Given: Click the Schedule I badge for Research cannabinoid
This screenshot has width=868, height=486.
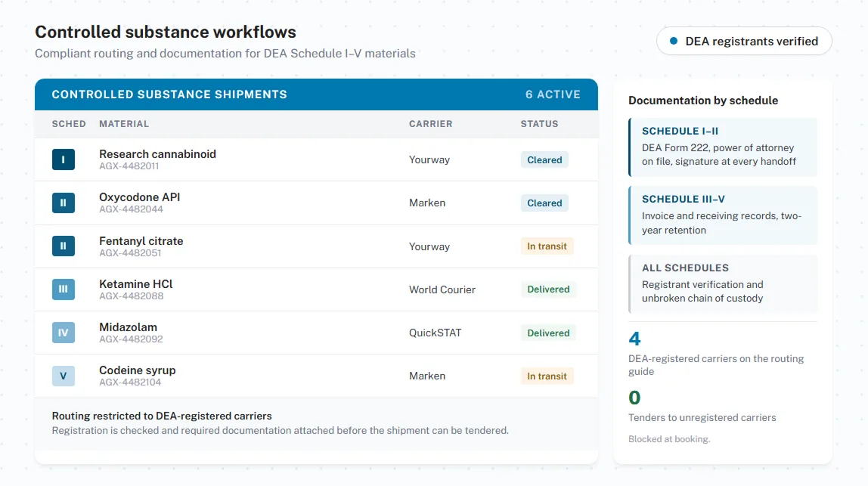Looking at the screenshot, I should [x=63, y=159].
